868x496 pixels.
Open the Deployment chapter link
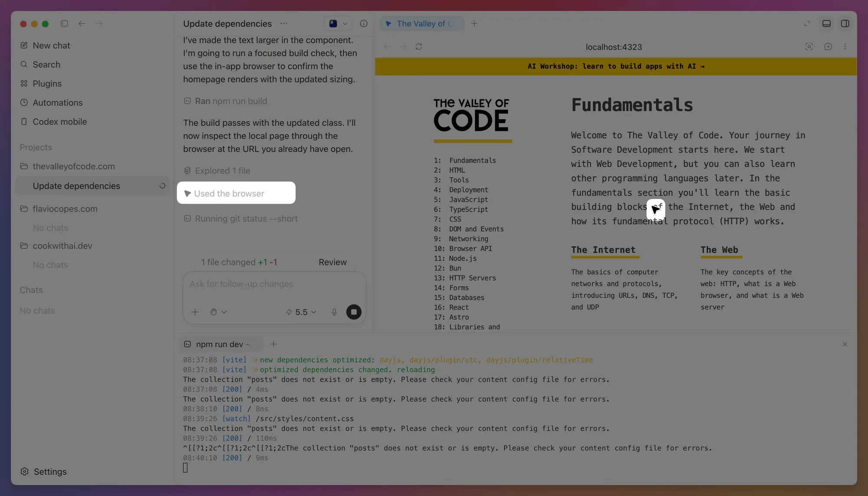[x=468, y=190]
